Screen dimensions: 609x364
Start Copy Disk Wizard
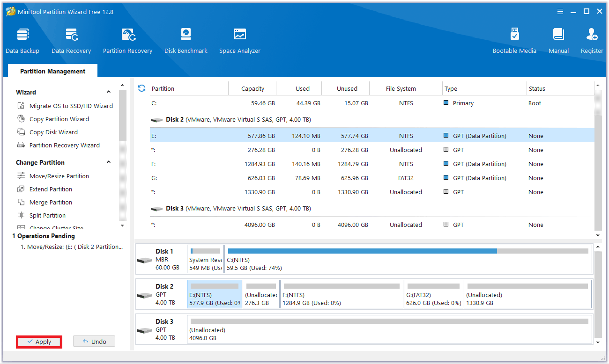pyautogui.click(x=47, y=132)
